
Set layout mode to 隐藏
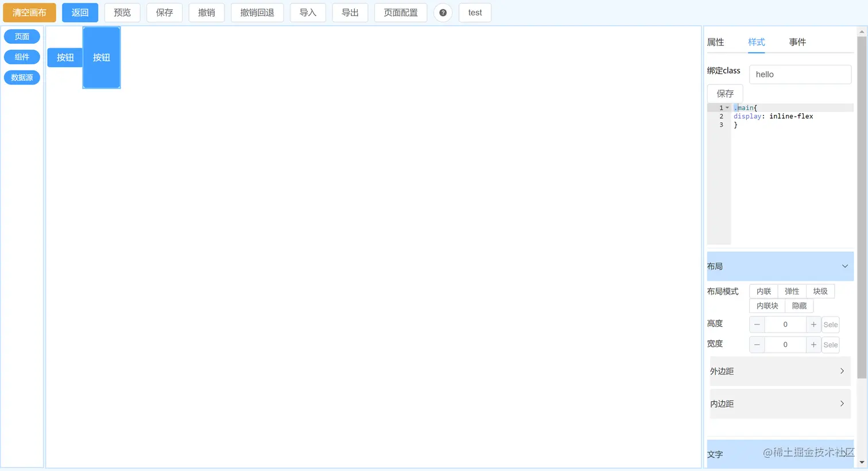(799, 306)
